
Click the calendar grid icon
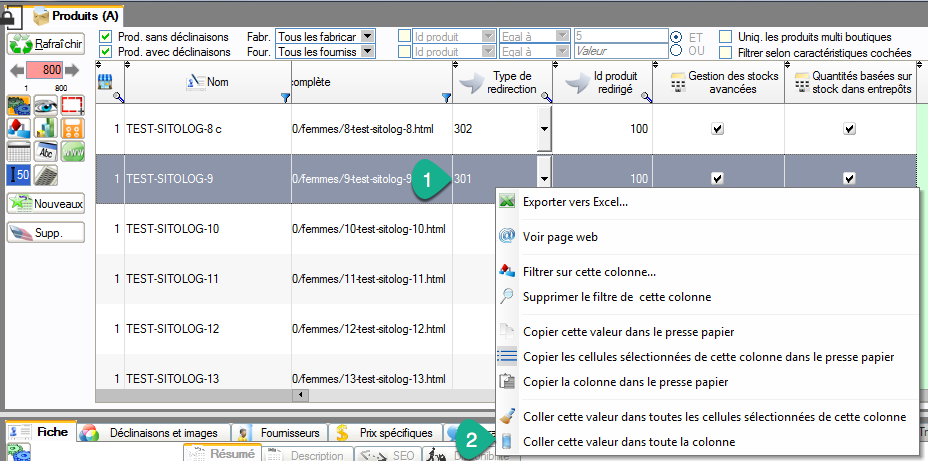(19, 151)
